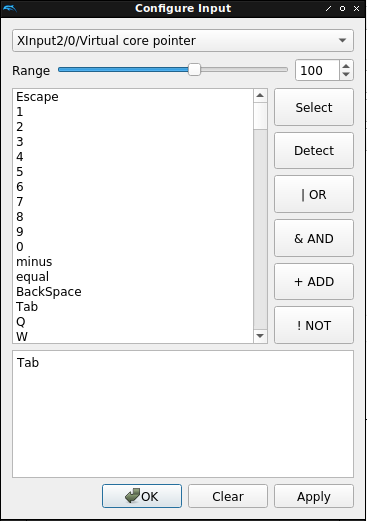Image resolution: width=367 pixels, height=521 pixels.
Task: Decrease the Range value with the down arrow
Action: [346, 75]
